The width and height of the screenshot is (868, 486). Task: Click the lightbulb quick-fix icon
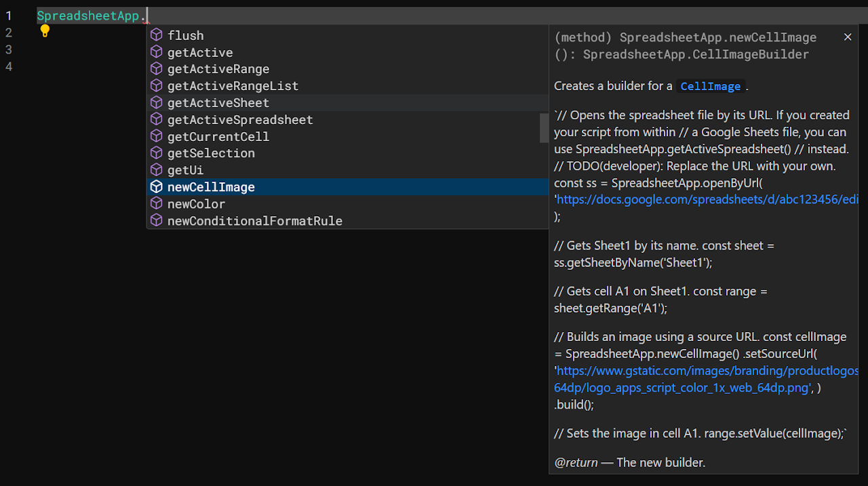click(x=45, y=31)
